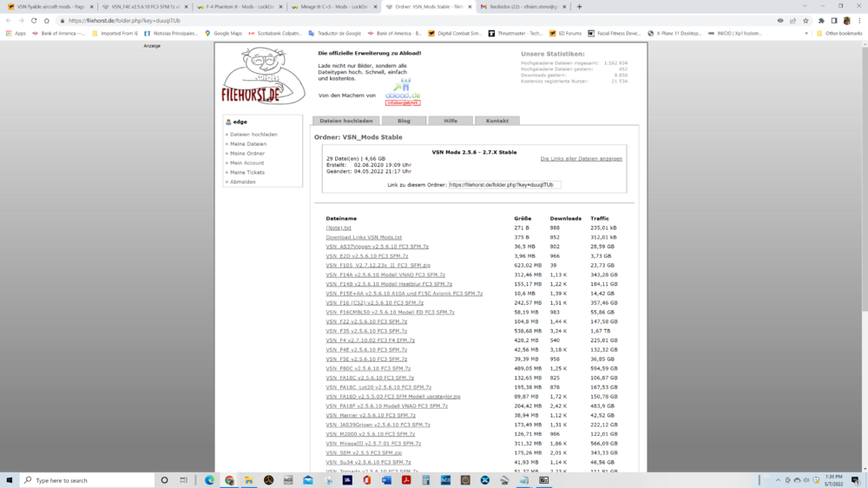
Task: Click the abload.de logo
Action: pyautogui.click(x=403, y=92)
